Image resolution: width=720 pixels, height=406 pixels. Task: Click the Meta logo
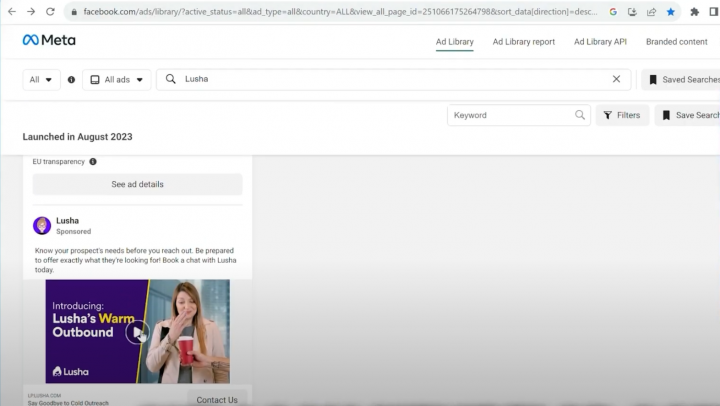(48, 41)
